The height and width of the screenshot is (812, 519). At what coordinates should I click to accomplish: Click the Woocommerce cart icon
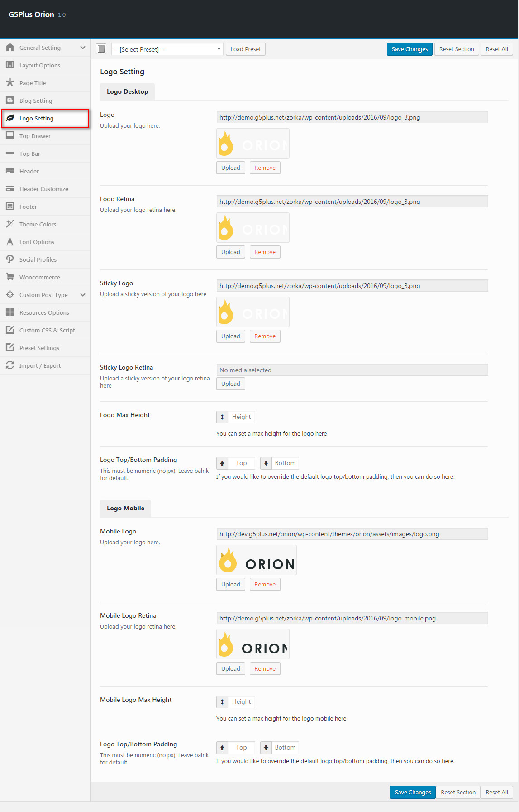10,277
